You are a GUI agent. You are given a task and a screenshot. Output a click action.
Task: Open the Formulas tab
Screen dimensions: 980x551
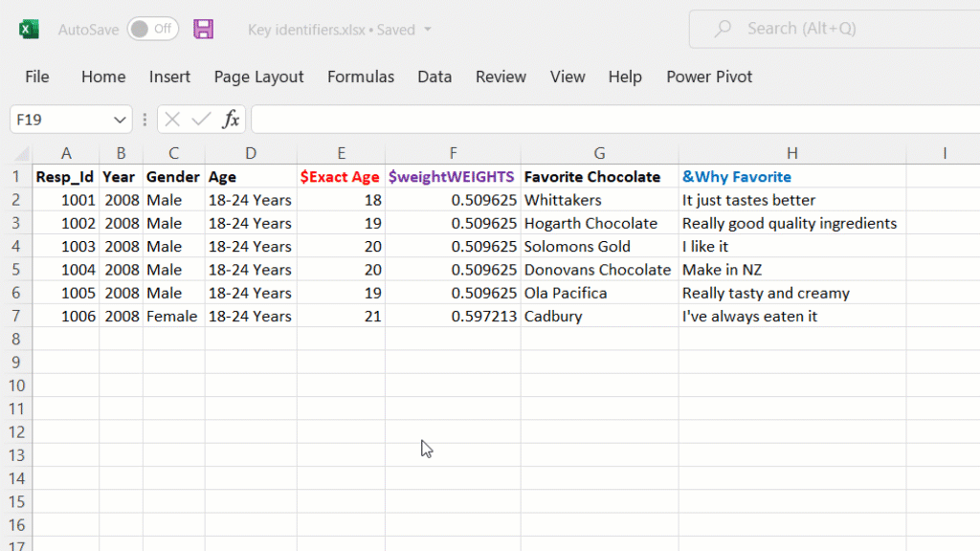(361, 77)
